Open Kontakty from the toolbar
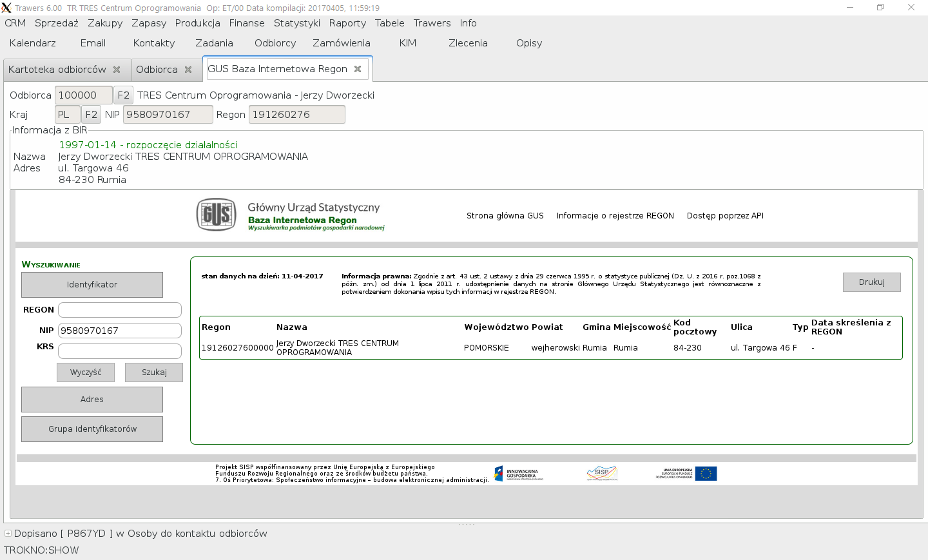 [154, 43]
